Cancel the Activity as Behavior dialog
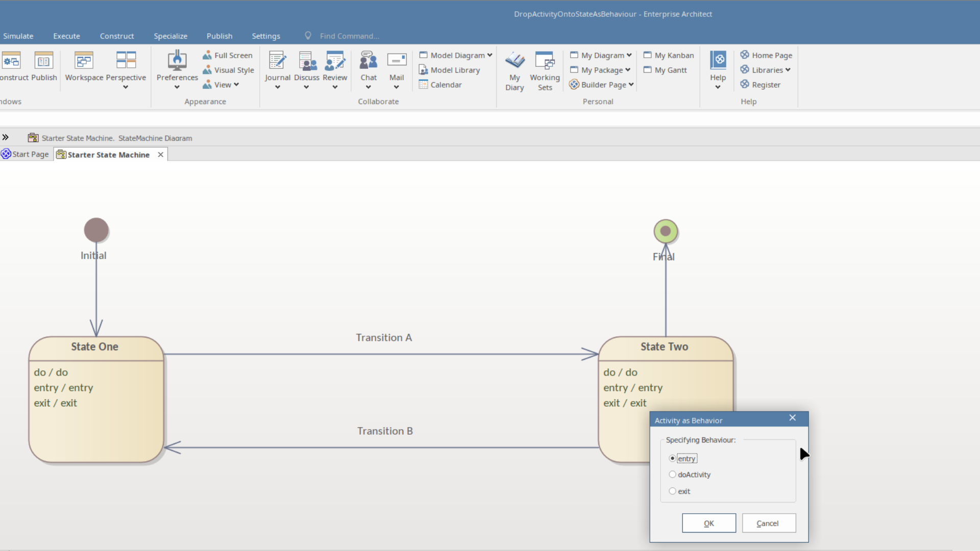Screen dimensions: 980x551 (x=768, y=523)
